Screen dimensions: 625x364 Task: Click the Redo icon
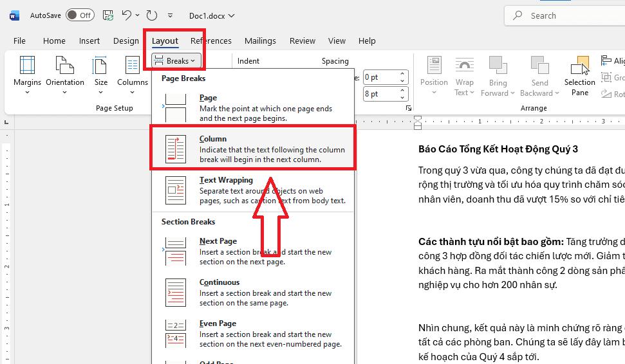[152, 15]
